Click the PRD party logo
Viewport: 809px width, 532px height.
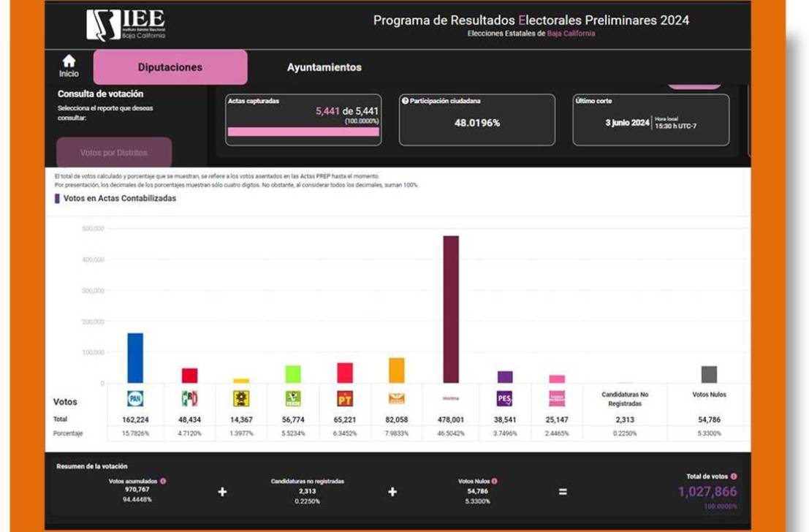pyautogui.click(x=241, y=398)
